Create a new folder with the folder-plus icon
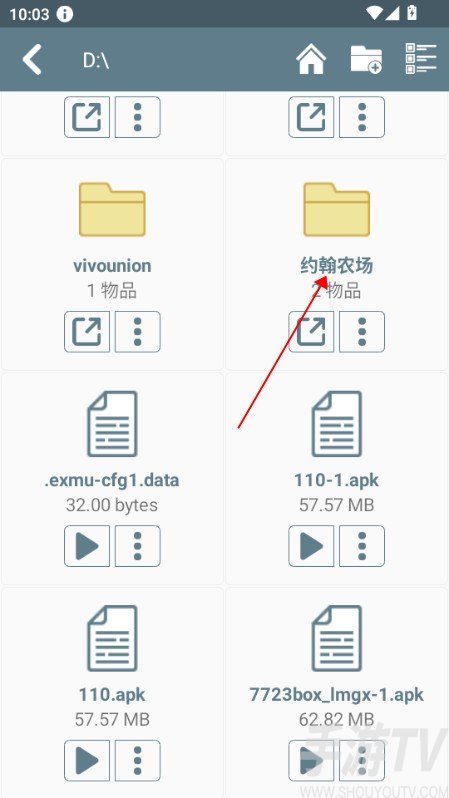Viewport: 449px width, 798px height. click(366, 60)
